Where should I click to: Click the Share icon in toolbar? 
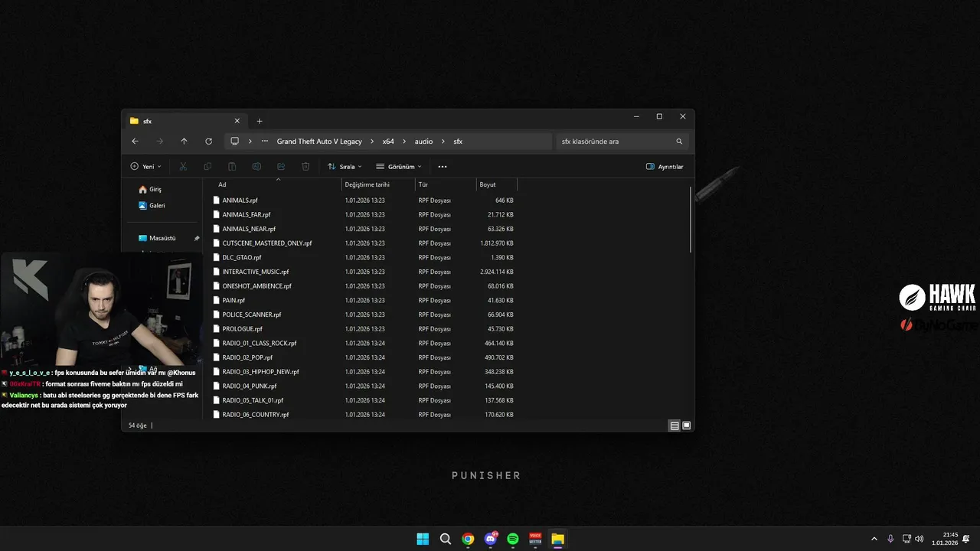(x=281, y=166)
